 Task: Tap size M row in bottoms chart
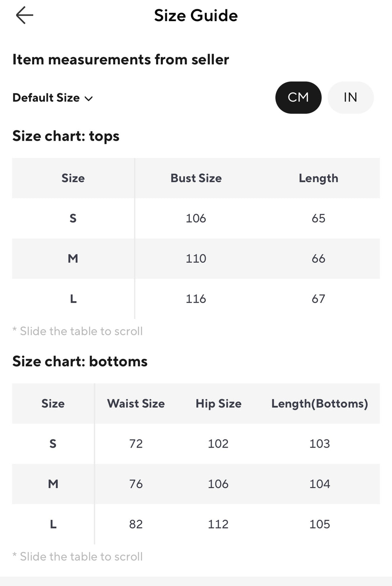click(x=196, y=484)
